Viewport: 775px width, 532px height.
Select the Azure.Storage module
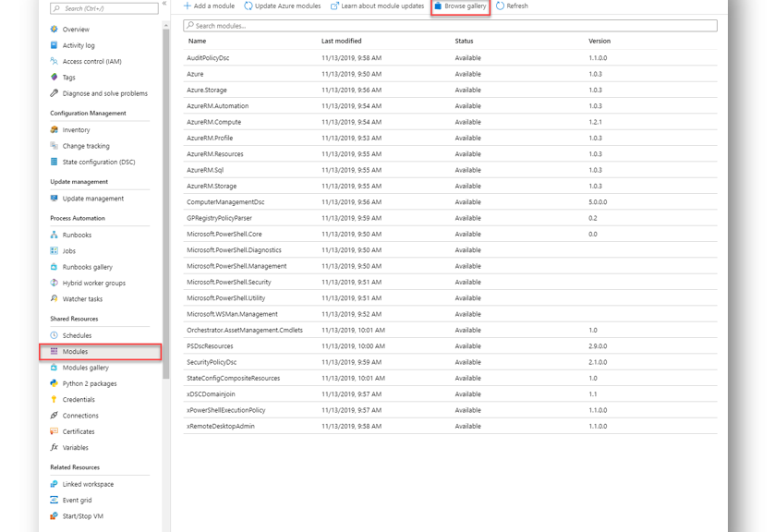tap(450, 90)
